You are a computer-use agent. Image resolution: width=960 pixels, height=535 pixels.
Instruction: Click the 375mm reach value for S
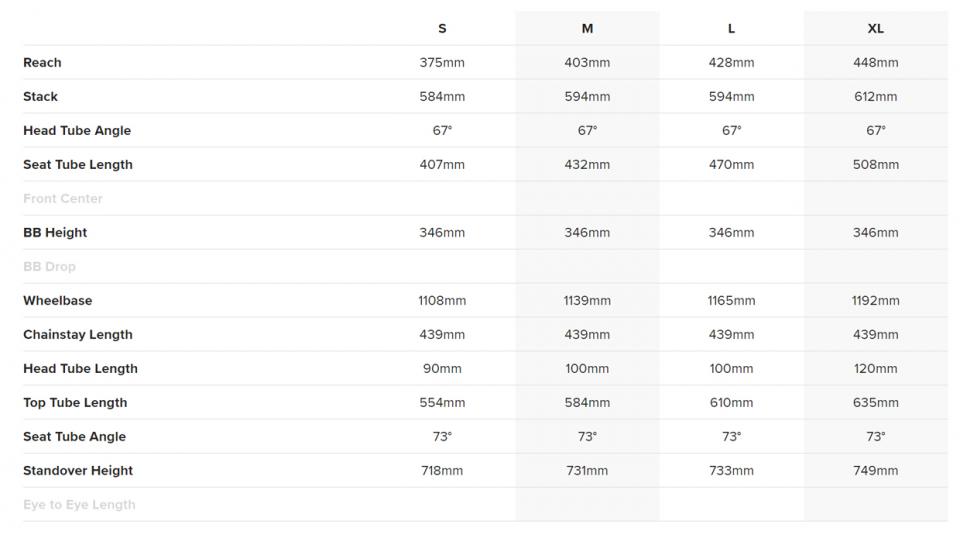(442, 62)
